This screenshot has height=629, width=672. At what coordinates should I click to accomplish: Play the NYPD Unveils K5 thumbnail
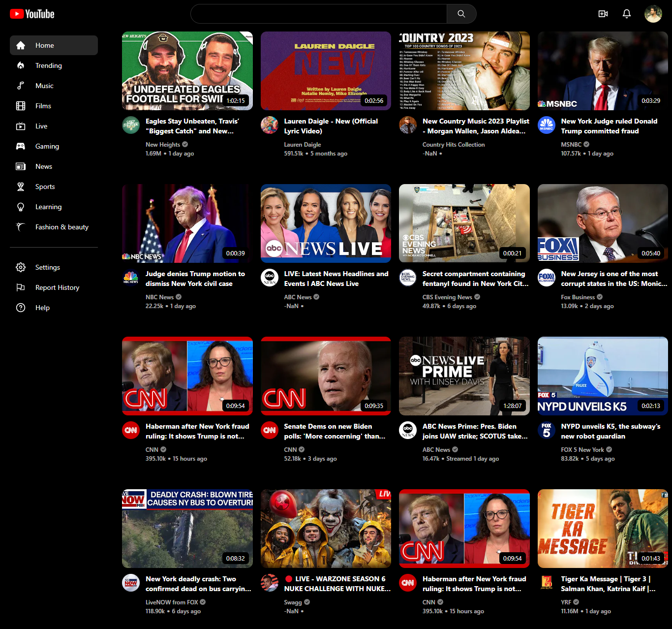(603, 376)
